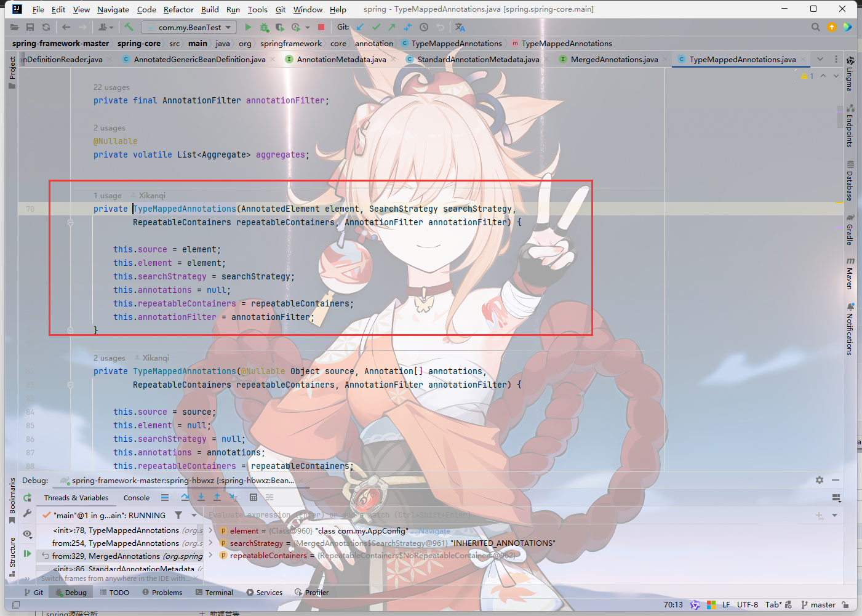The image size is (862, 616).
Task: Select from:254, TypeMappedAnnotations stack frame
Action: (120, 543)
